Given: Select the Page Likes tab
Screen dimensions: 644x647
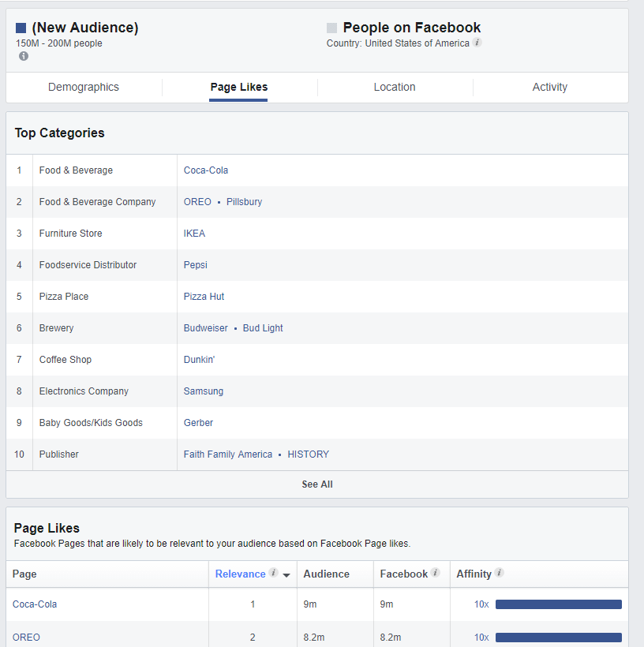Looking at the screenshot, I should [x=238, y=87].
